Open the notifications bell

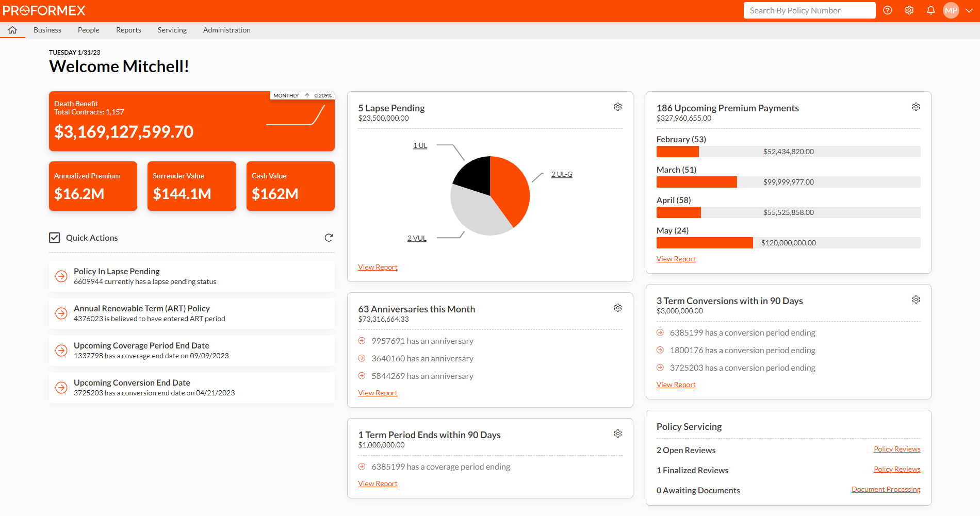[x=930, y=10]
